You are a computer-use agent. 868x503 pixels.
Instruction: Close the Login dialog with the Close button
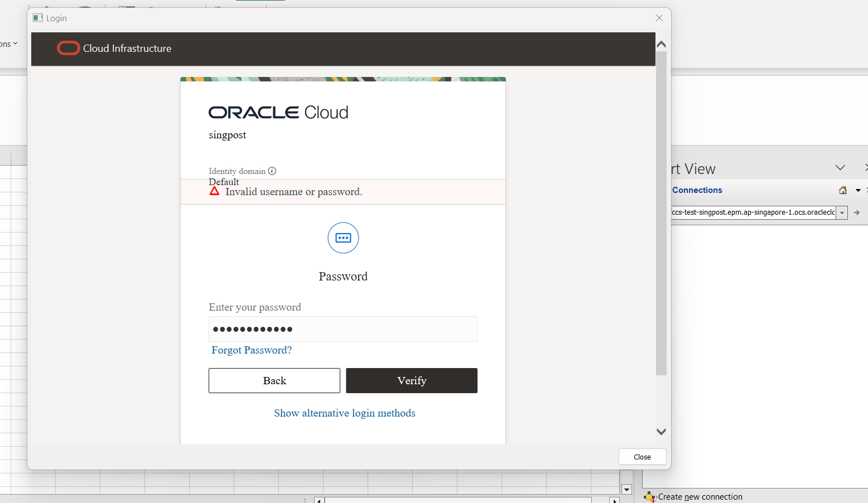642,456
